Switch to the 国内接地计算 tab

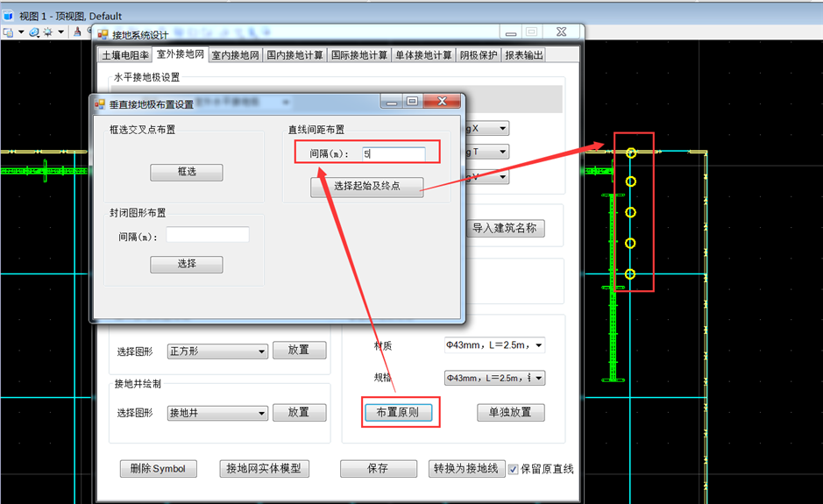point(294,55)
